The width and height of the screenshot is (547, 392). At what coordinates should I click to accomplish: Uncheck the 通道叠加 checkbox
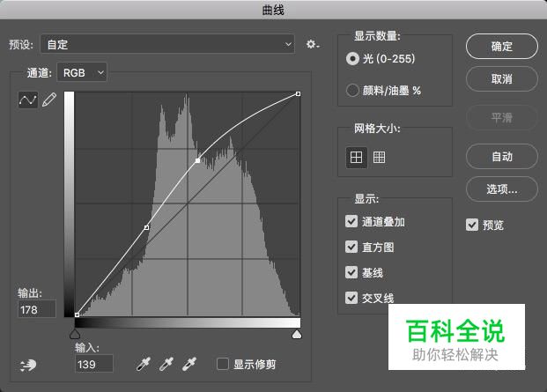(x=351, y=221)
